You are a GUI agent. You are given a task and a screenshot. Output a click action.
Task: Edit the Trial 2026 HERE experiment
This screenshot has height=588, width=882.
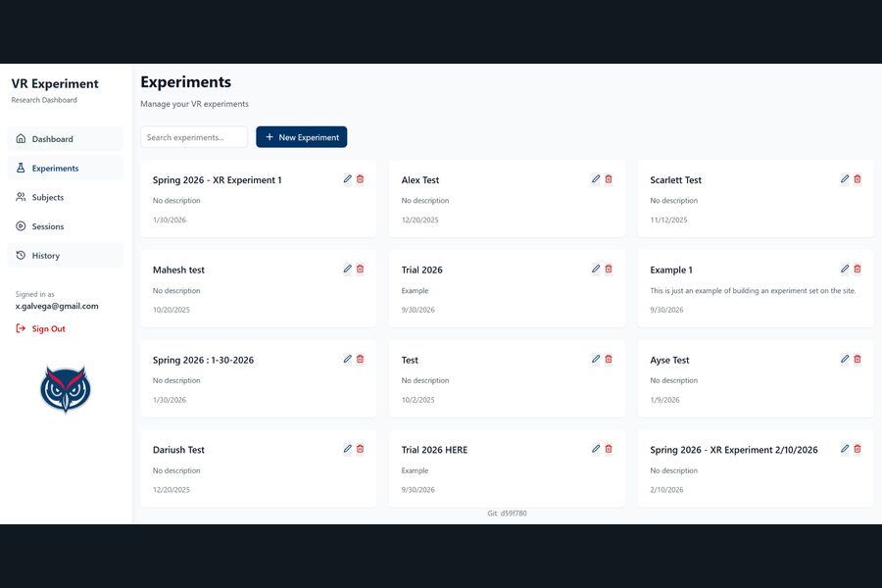596,449
